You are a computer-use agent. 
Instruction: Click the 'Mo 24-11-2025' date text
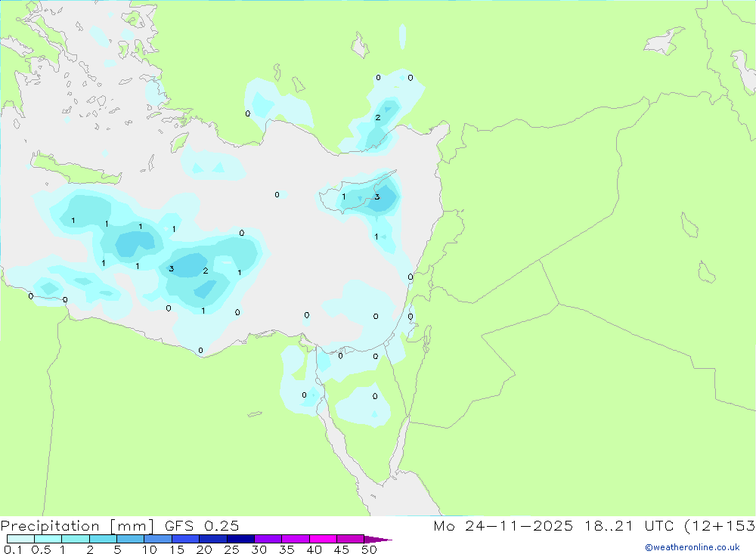pos(503,526)
